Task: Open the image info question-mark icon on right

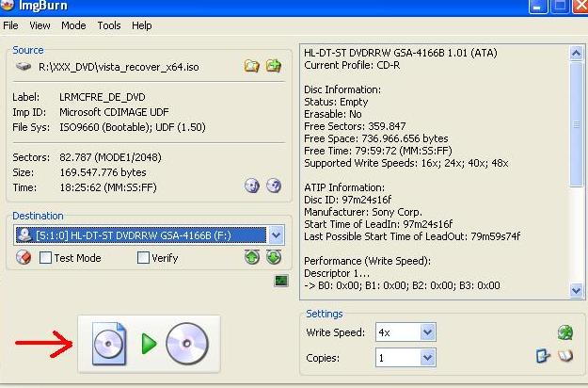Action: pyautogui.click(x=274, y=186)
